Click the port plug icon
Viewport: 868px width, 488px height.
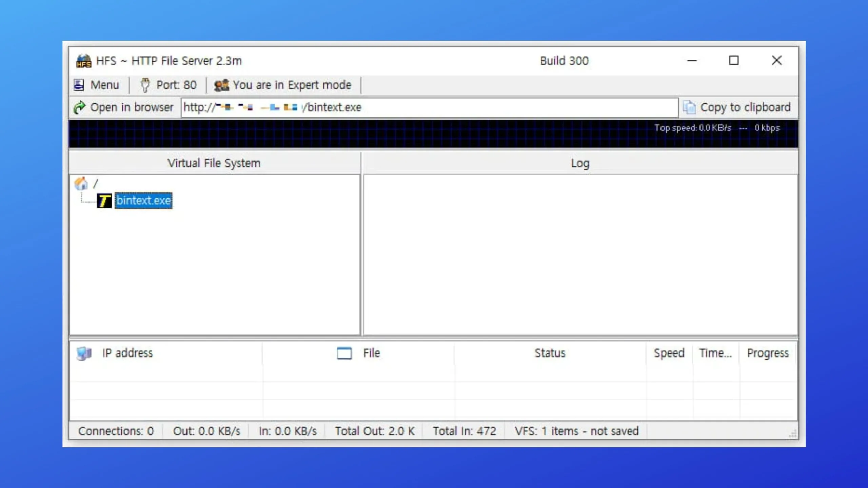[x=145, y=85]
